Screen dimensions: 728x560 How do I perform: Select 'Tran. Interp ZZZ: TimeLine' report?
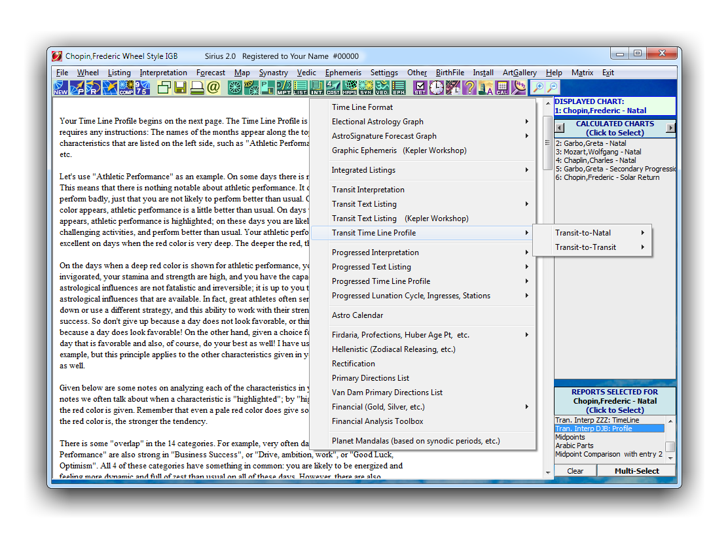610,420
